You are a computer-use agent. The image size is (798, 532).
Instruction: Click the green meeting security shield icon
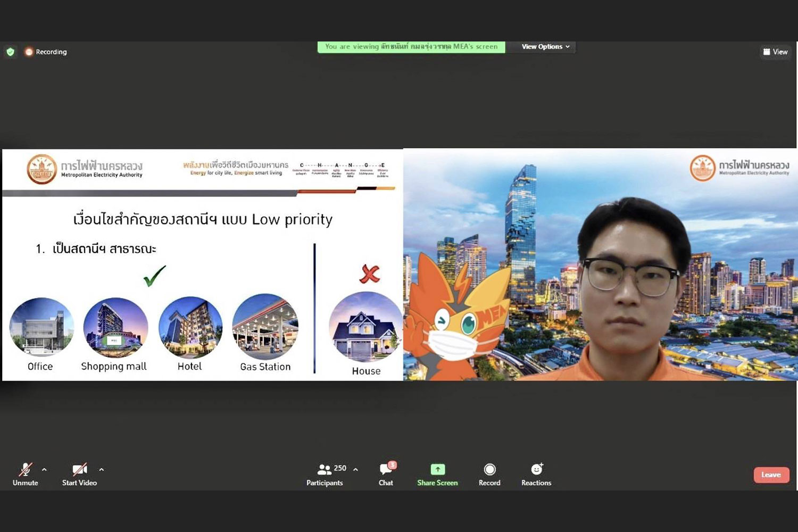pyautogui.click(x=11, y=52)
